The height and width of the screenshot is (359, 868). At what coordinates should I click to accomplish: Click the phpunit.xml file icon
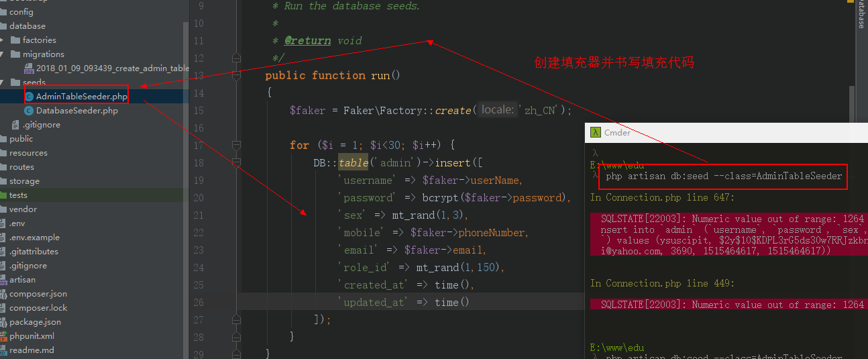pos(3,336)
